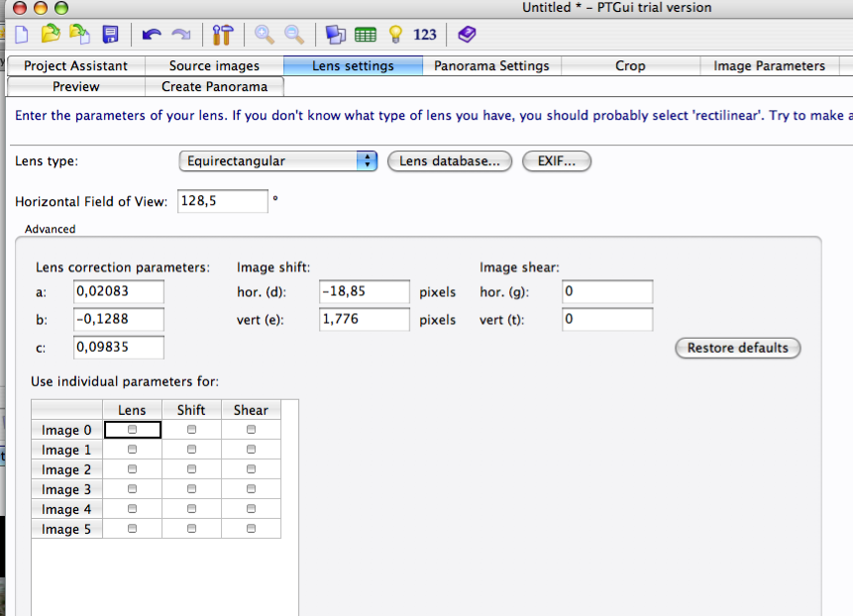Screen dimensions: 853x616
Task: Tick the Shear checkbox for Image 5
Action: point(251,529)
